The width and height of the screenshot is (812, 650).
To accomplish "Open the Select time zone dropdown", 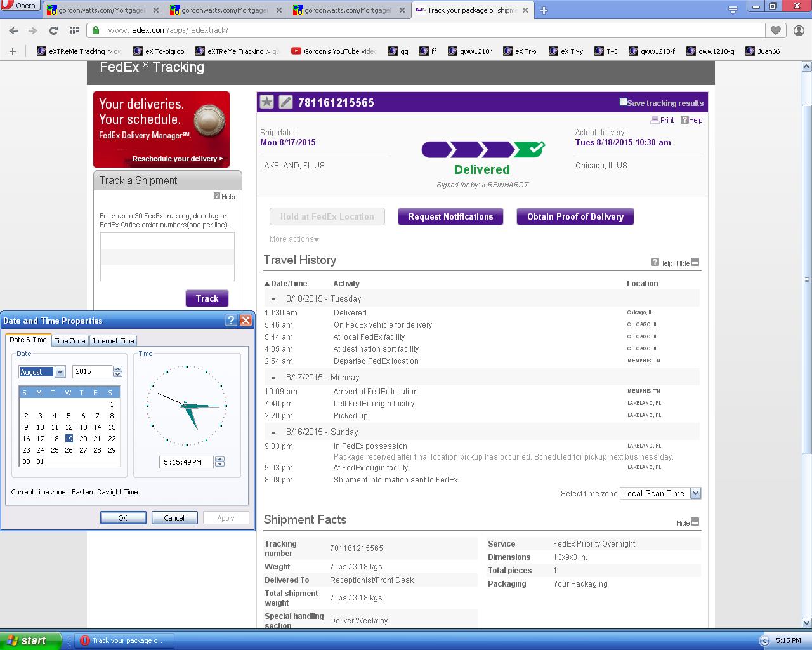I will coord(695,494).
